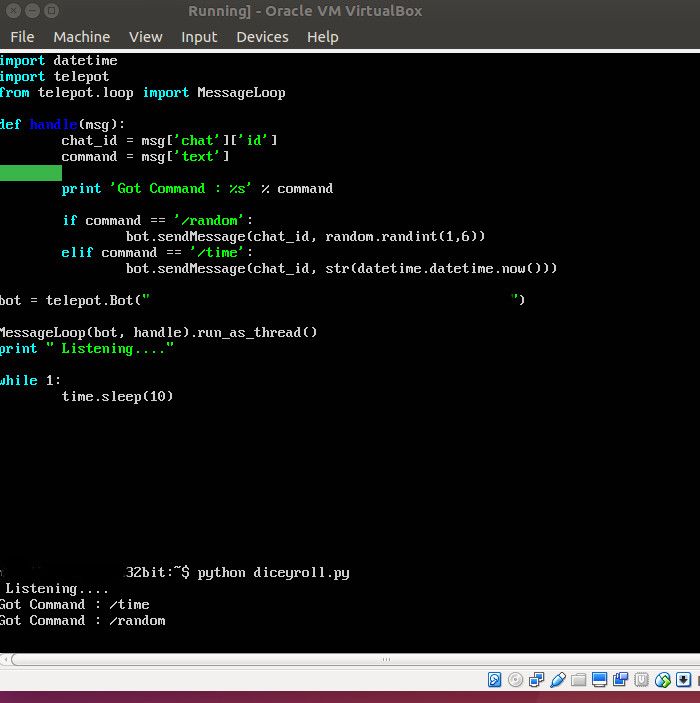Click the green cursor block in editor
This screenshot has height=703, width=700.
tap(31, 173)
